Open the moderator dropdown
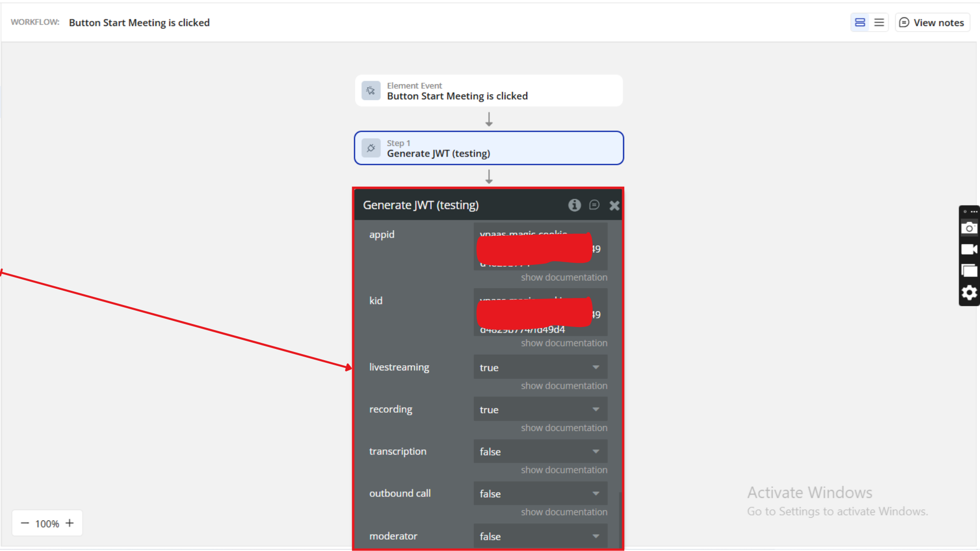The height and width of the screenshot is (551, 980). point(540,536)
